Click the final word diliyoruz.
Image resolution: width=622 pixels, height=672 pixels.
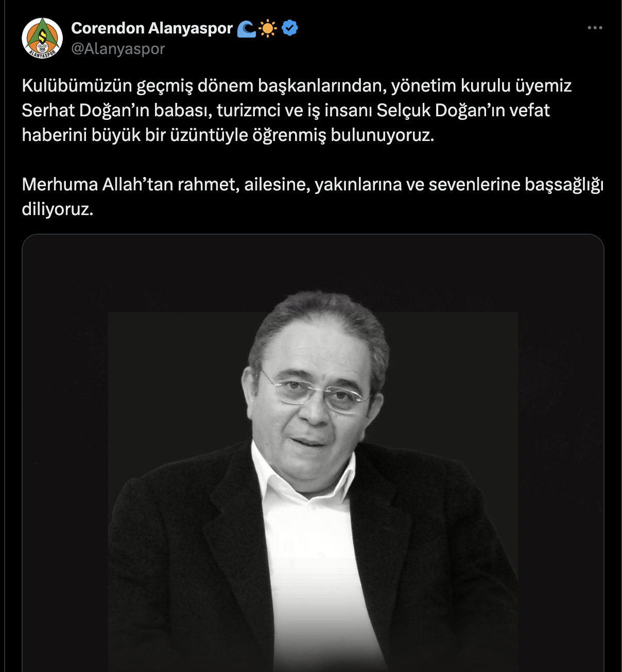tap(58, 209)
